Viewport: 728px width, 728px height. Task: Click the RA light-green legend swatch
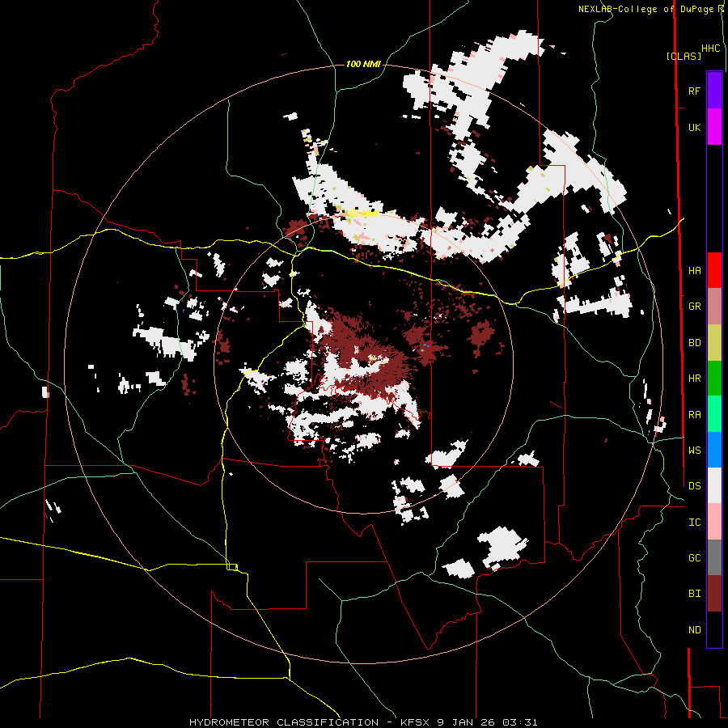(x=714, y=414)
